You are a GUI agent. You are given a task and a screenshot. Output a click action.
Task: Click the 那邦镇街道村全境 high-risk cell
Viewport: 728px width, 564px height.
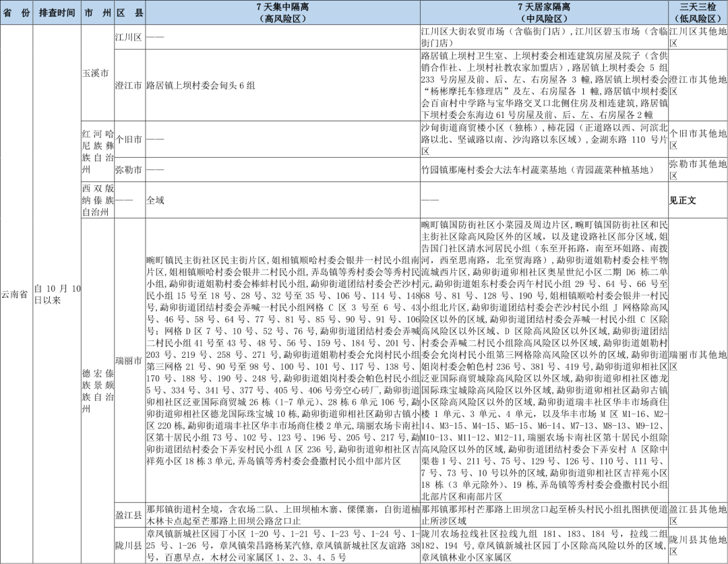point(282,515)
